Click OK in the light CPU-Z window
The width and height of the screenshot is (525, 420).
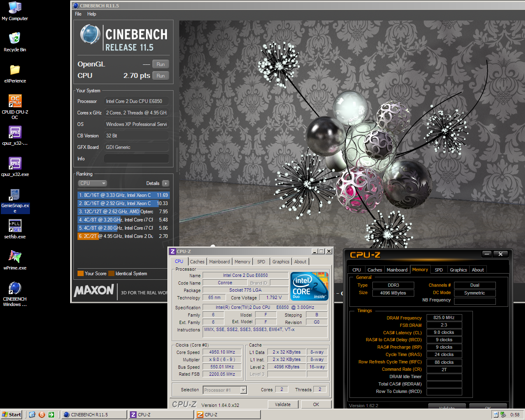point(316,404)
